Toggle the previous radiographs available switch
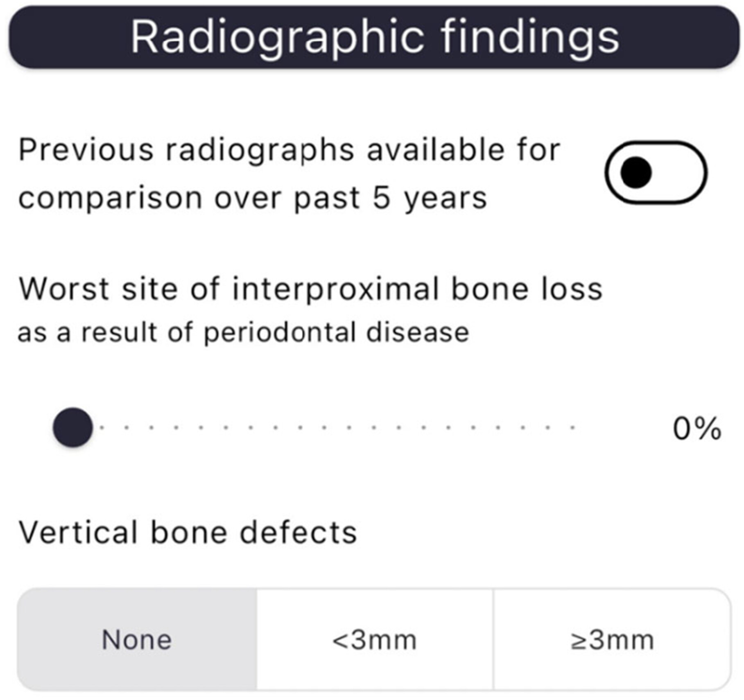The height and width of the screenshot is (700, 744). point(656,172)
